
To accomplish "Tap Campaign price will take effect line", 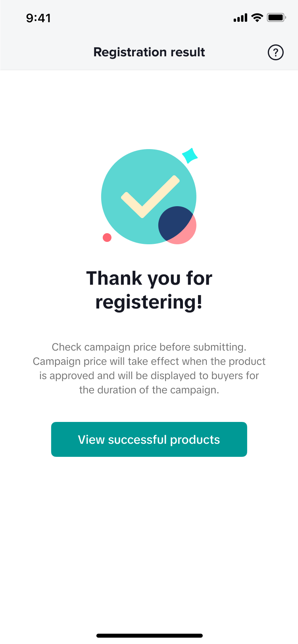I will coord(149,361).
